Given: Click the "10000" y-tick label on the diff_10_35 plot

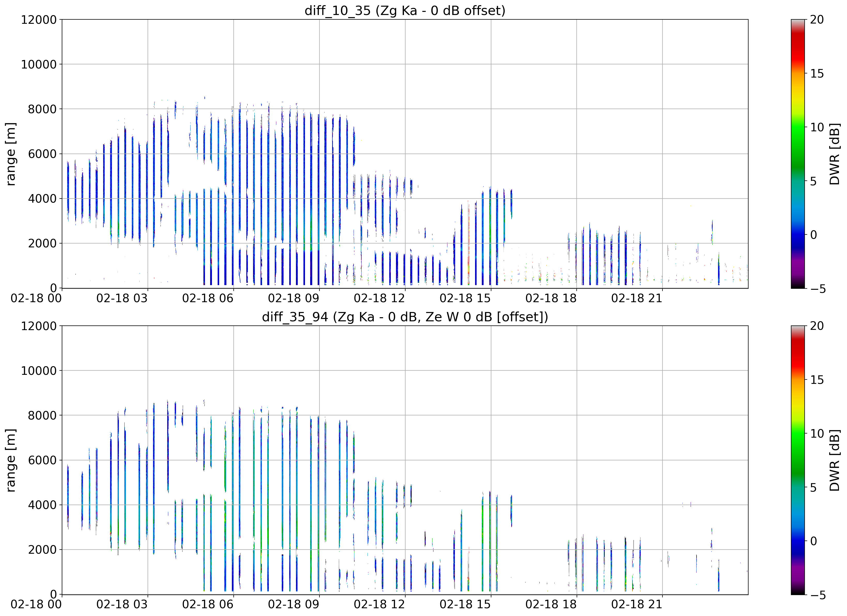Looking at the screenshot, I should tap(39, 64).
